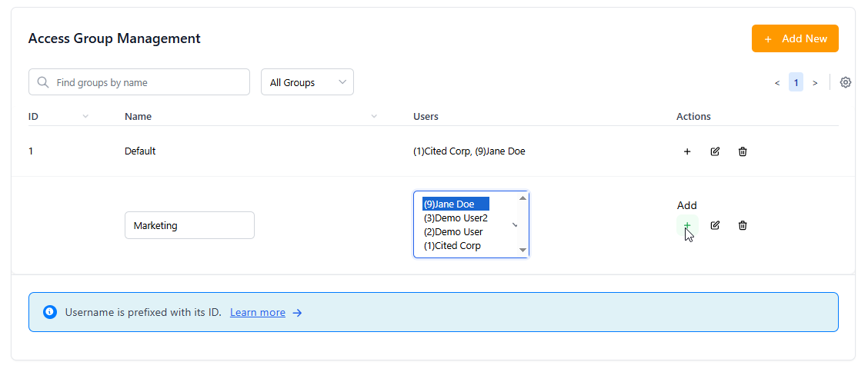Viewport: 868px width, 372px height.
Task: Click plus icon in Default group row
Action: coord(687,151)
